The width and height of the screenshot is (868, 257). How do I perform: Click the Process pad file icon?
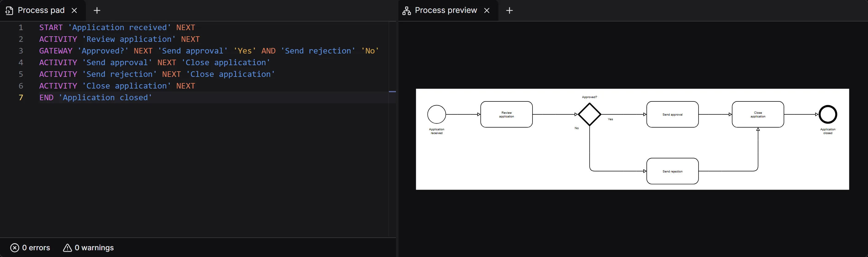pos(10,10)
